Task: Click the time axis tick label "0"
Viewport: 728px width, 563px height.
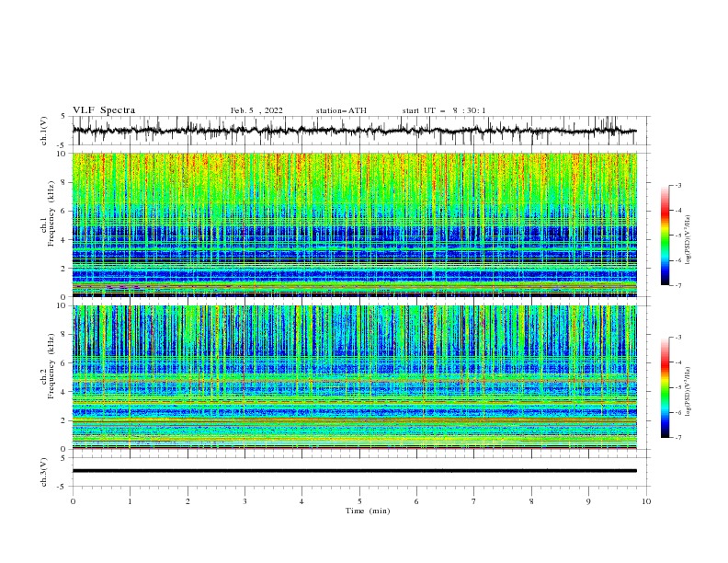Action: [73, 501]
